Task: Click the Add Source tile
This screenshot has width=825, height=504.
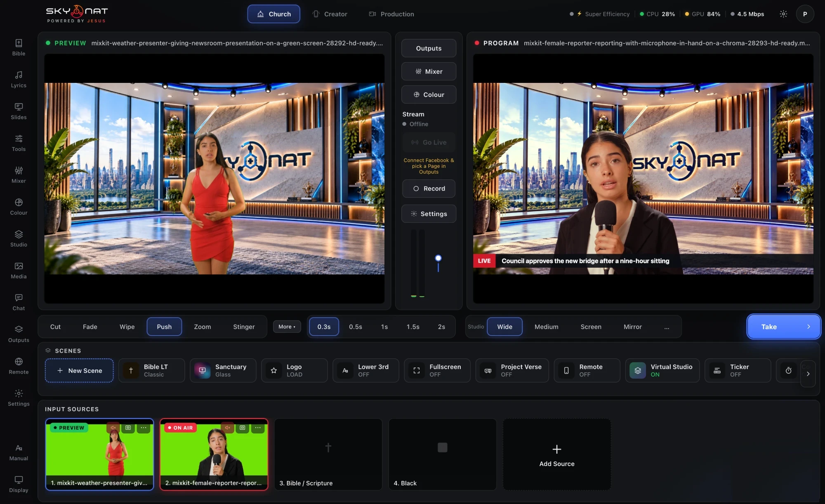Action: (557, 455)
